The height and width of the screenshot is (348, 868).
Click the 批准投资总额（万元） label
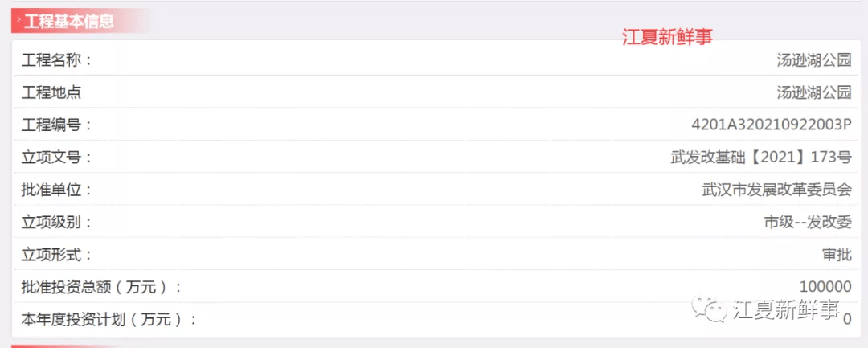(x=102, y=287)
